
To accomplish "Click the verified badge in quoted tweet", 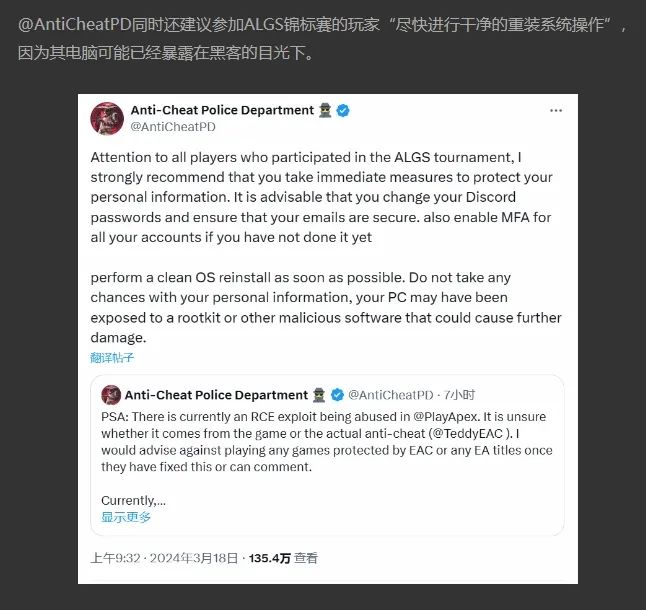I will (x=337, y=395).
